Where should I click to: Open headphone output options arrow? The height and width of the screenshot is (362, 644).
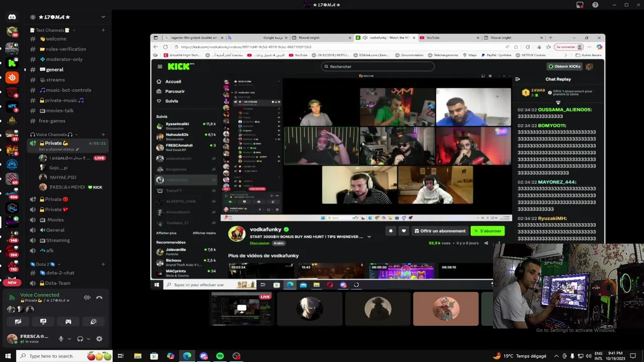[89, 339]
